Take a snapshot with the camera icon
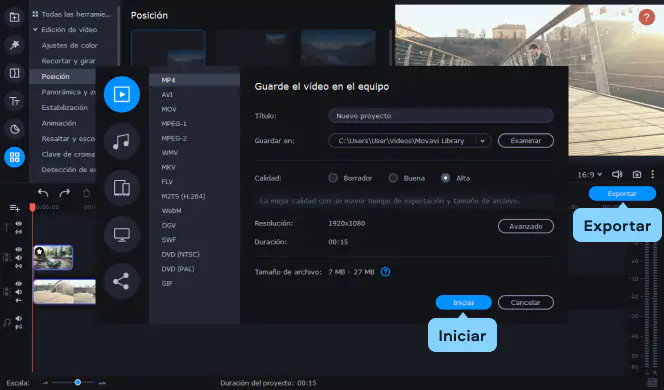This screenshot has width=664, height=390. (636, 174)
